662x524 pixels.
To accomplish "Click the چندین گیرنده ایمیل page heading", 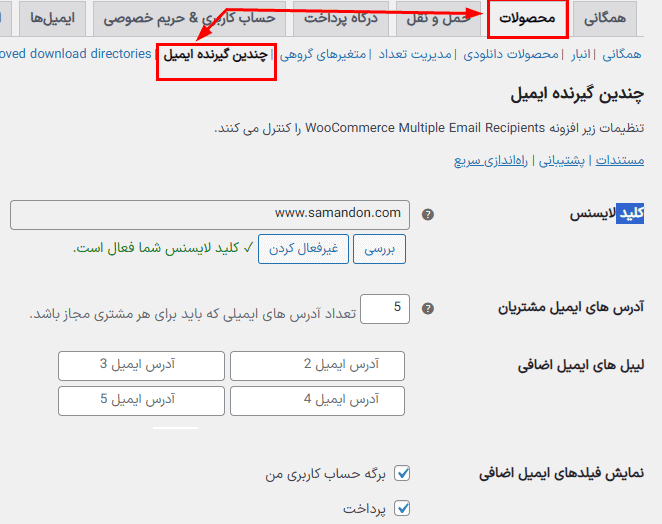I will pyautogui.click(x=577, y=94).
